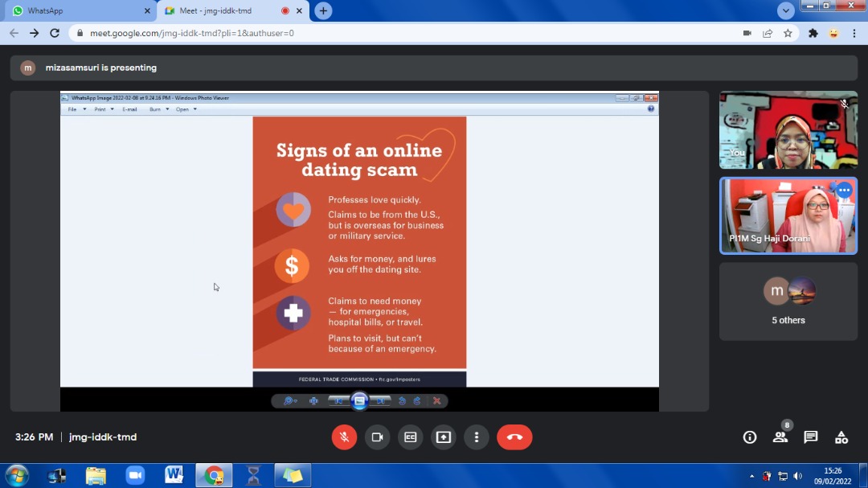Open meeting details info icon

[750, 437]
